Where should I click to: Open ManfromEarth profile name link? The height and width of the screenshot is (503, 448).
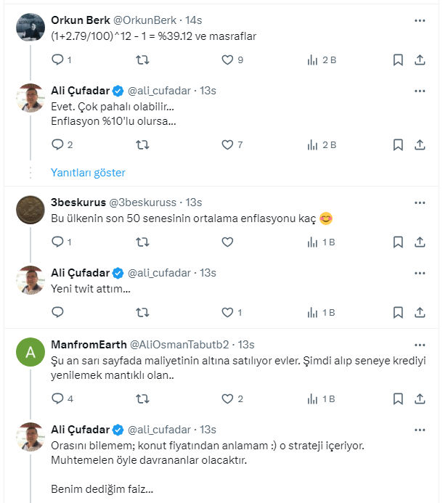(88, 344)
